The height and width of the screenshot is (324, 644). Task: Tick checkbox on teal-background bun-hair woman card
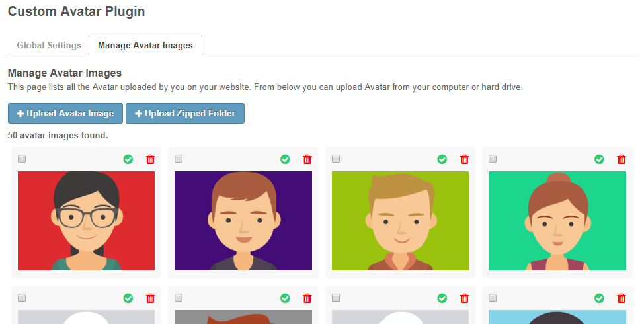(x=493, y=159)
